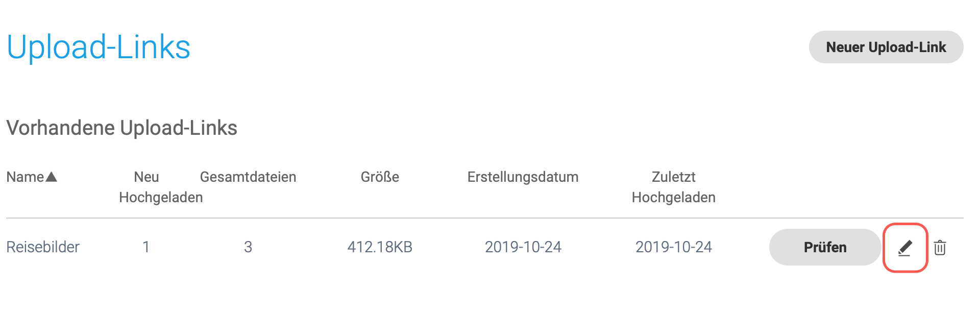Click the Upload-Links page title
The height and width of the screenshot is (336, 980).
99,47
